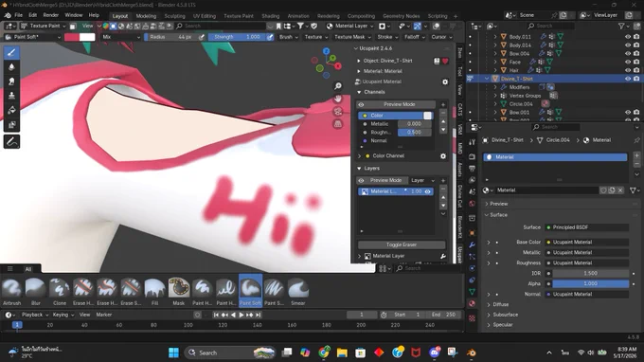Viewport: 644px width, 362px height.
Task: Choose the Mask brush asset
Action: pos(179,291)
